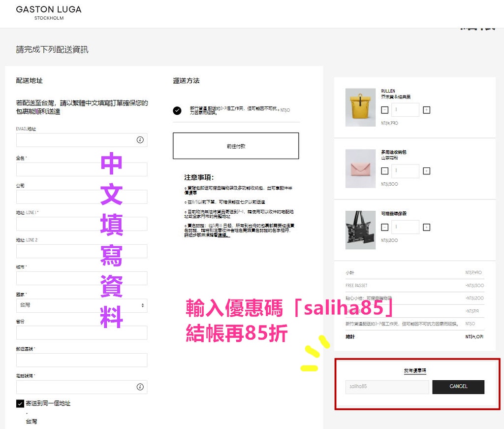Image resolution: width=504 pixels, height=429 pixels.
Task: Increase quantity of the 多用途收納包 pouch
Action: (x=427, y=171)
